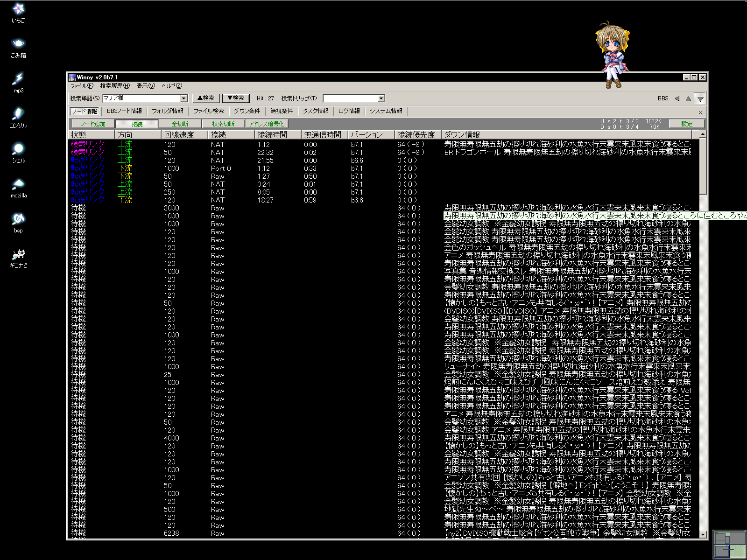
Task: Select the row with 回線速度 25
Action: (380, 375)
